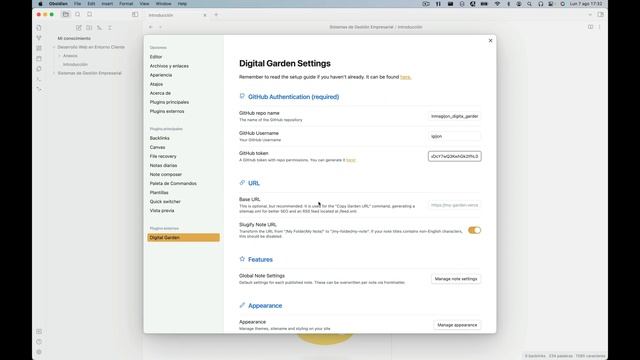Open the setup guide 'here' link
This screenshot has height=360, width=640.
click(x=405, y=77)
